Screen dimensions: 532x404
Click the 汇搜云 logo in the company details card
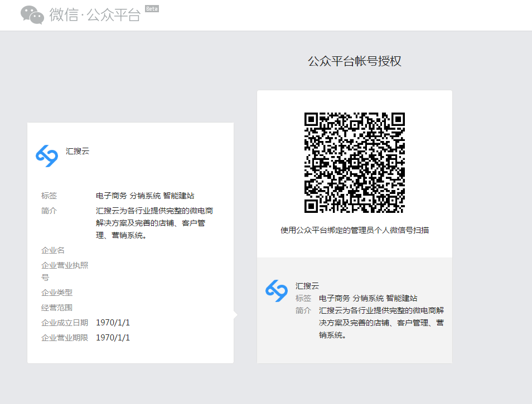pyautogui.click(x=47, y=155)
